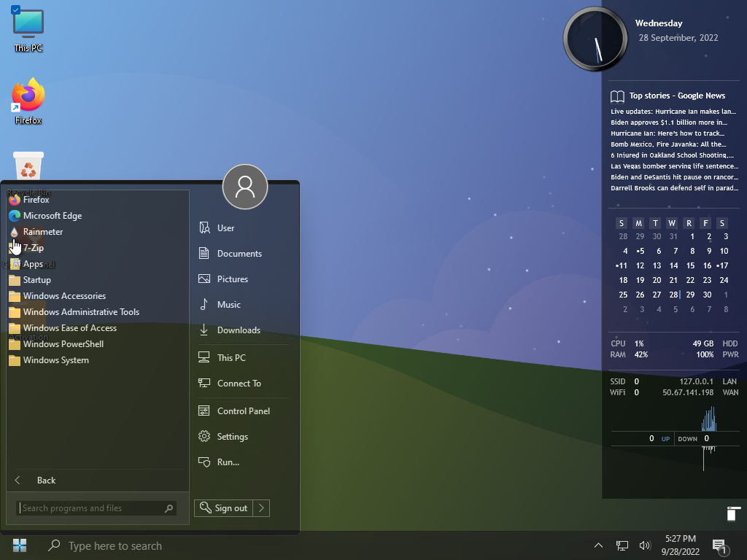Click the Sign out button
The width and height of the screenshot is (747, 560).
pos(224,508)
